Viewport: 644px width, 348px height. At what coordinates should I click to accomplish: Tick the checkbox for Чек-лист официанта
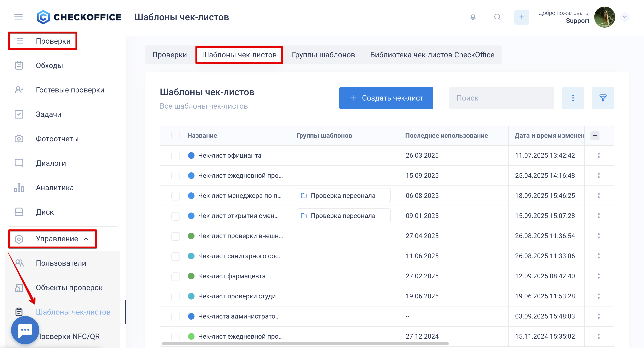(176, 155)
